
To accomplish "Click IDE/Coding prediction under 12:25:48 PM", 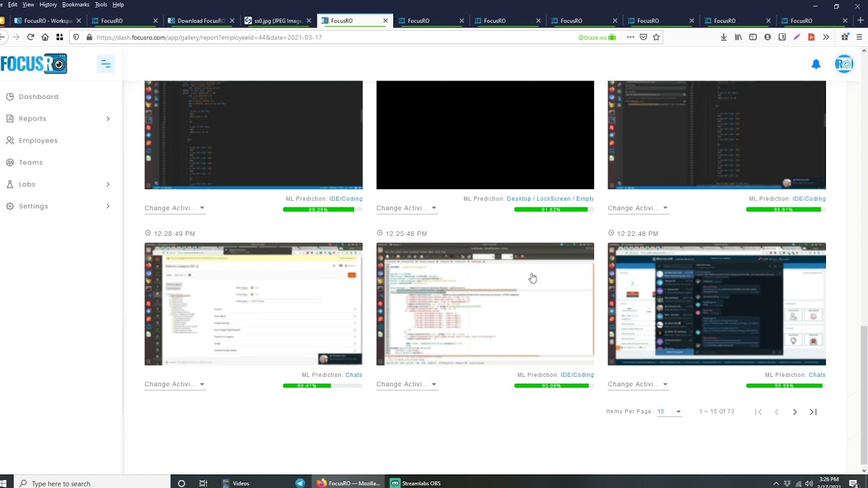I will (577, 375).
